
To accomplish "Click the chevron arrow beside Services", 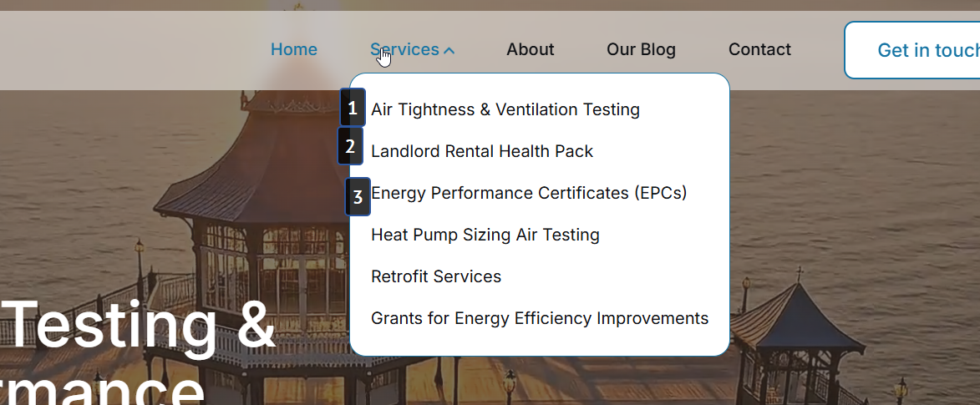I will tap(449, 51).
